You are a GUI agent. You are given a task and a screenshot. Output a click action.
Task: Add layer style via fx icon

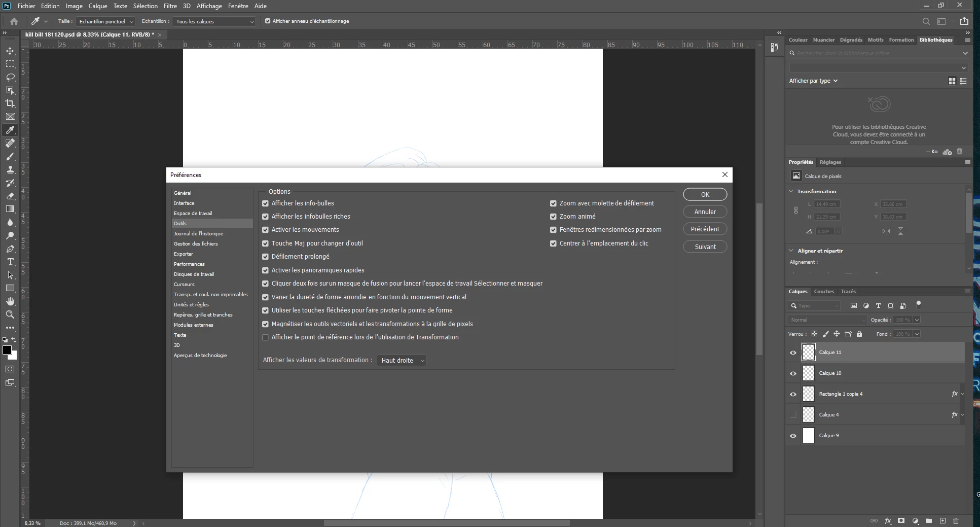(888, 521)
